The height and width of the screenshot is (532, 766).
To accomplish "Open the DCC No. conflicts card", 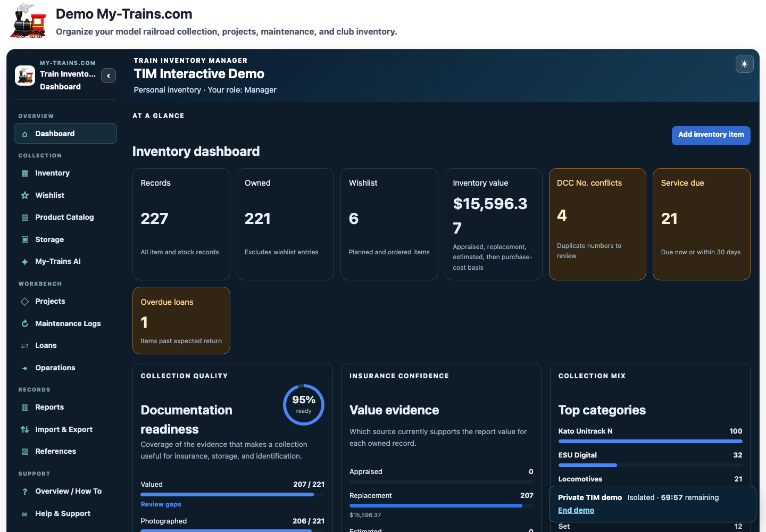I will coord(597,224).
